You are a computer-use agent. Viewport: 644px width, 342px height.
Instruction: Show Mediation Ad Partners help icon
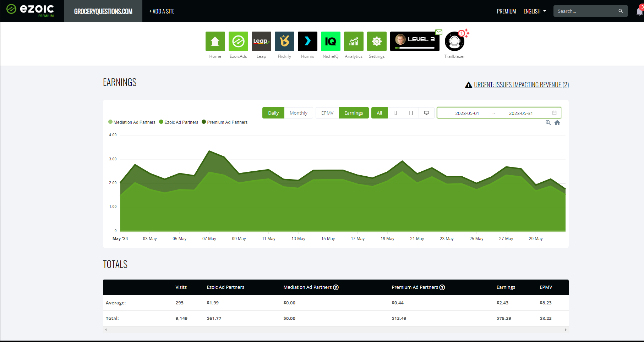click(x=336, y=287)
